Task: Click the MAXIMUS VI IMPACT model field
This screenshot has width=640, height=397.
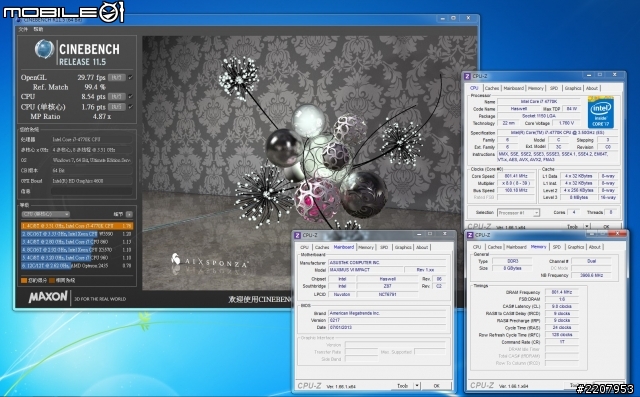Action: click(x=365, y=270)
